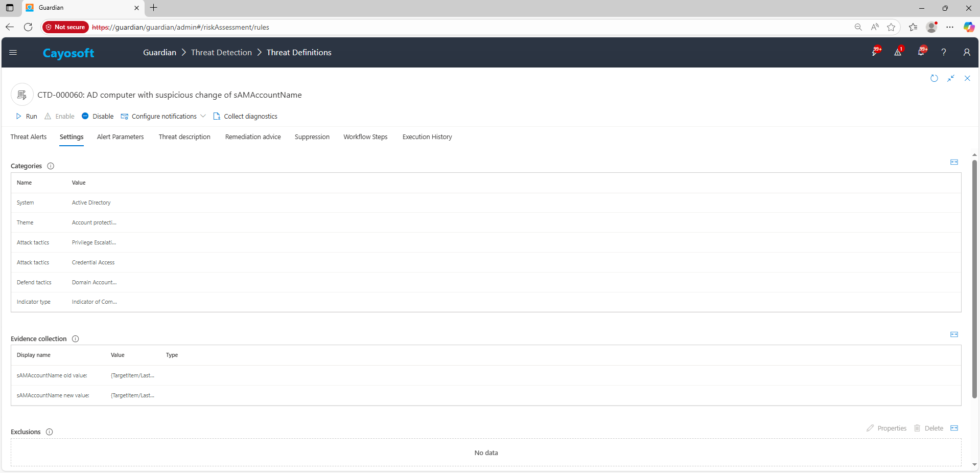Refresh the threat definition panel
The height and width of the screenshot is (473, 980).
934,78
